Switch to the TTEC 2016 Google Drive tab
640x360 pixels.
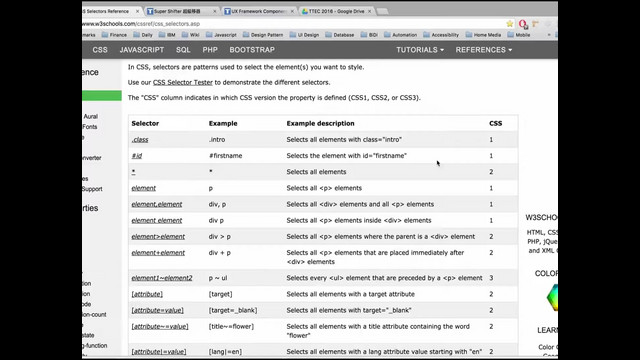(x=336, y=11)
